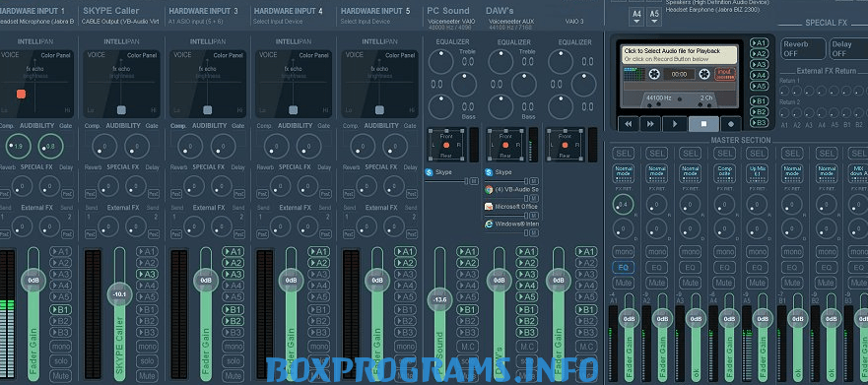Screen dimensions: 868x385
Task: Open the A4 output device dropdown
Action: point(636,17)
